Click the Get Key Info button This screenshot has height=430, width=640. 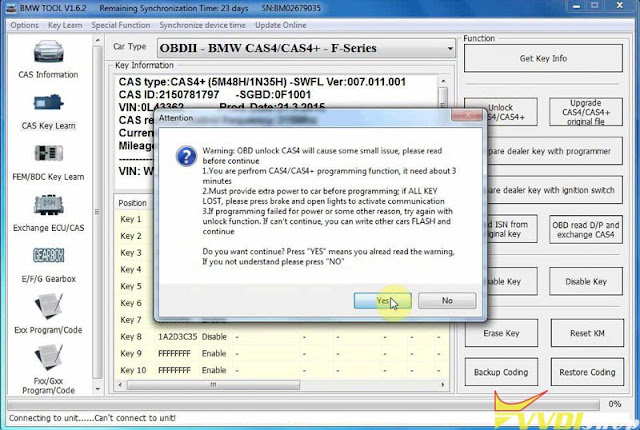[543, 58]
